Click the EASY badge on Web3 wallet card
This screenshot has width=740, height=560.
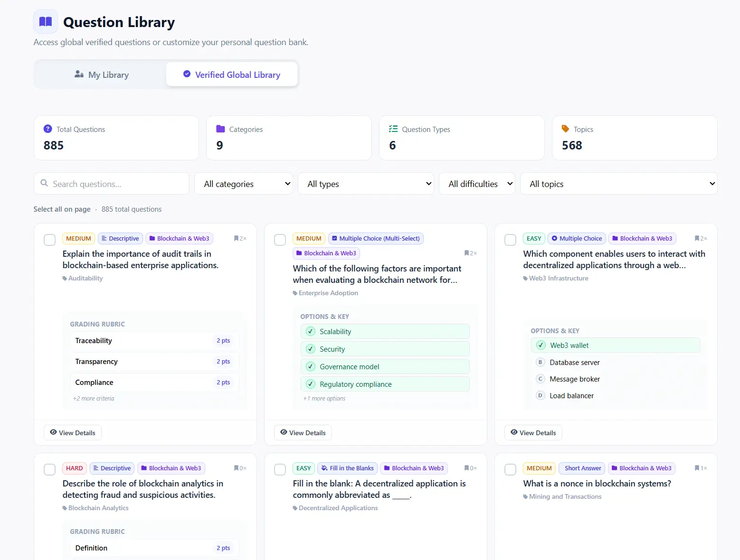[534, 238]
